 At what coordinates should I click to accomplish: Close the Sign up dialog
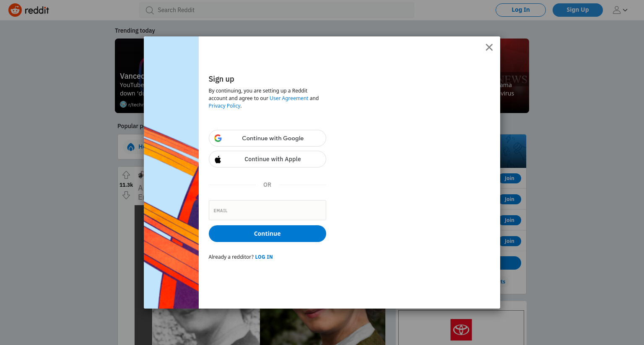(x=489, y=47)
